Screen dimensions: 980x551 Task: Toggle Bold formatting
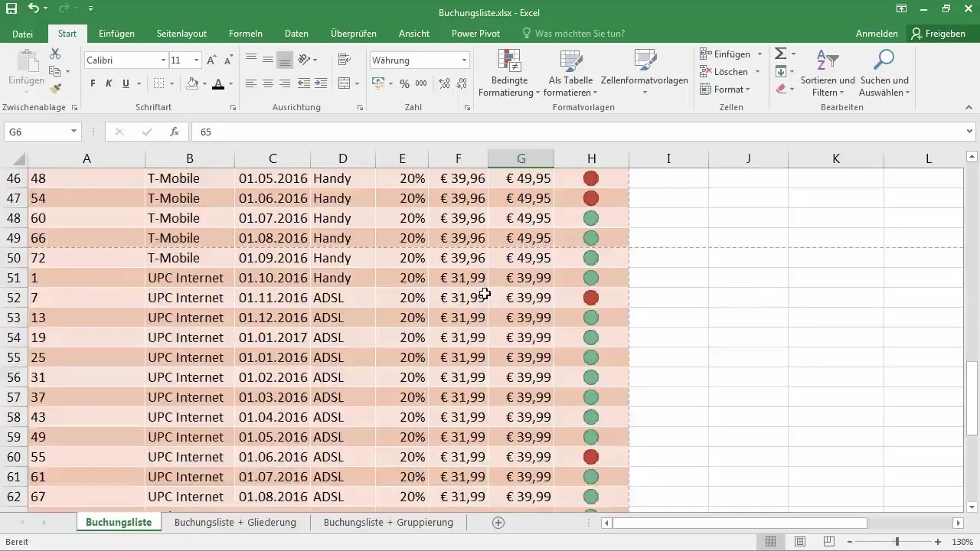pos(93,83)
